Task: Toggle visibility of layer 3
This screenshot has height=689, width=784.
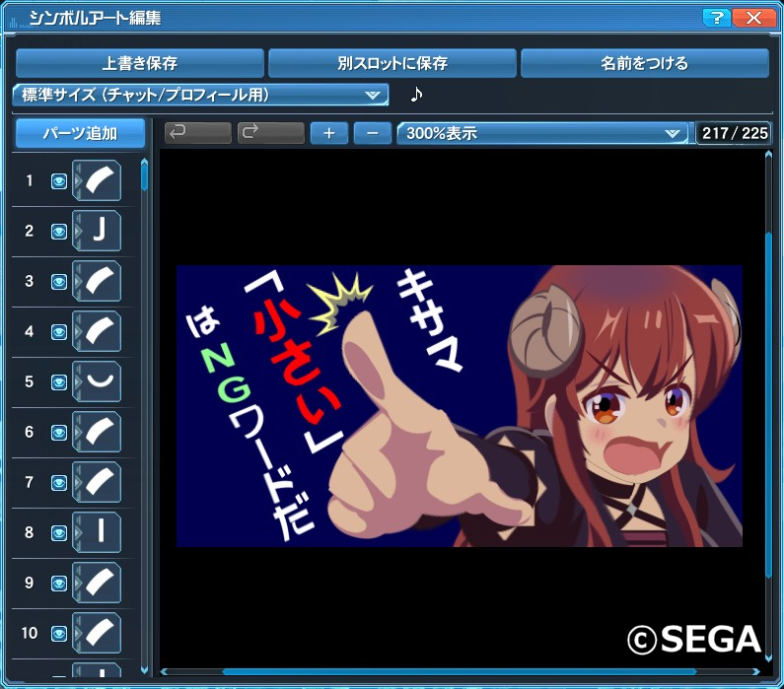Action: [x=59, y=282]
